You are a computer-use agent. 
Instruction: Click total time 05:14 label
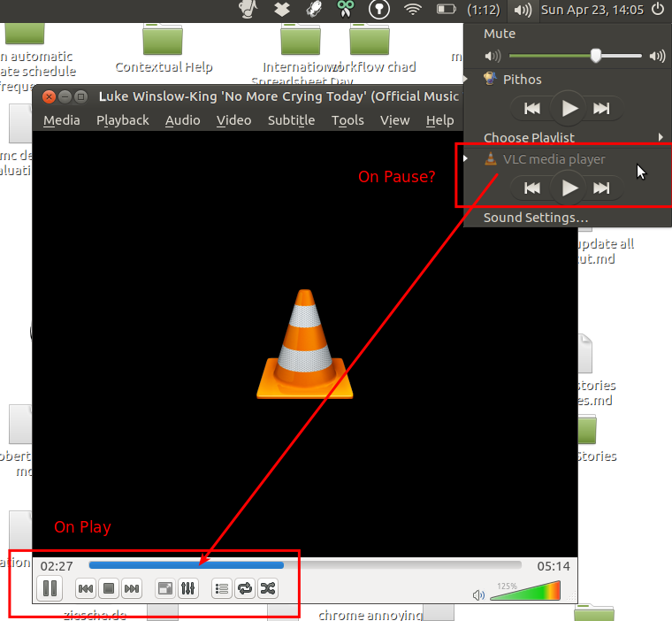(554, 566)
